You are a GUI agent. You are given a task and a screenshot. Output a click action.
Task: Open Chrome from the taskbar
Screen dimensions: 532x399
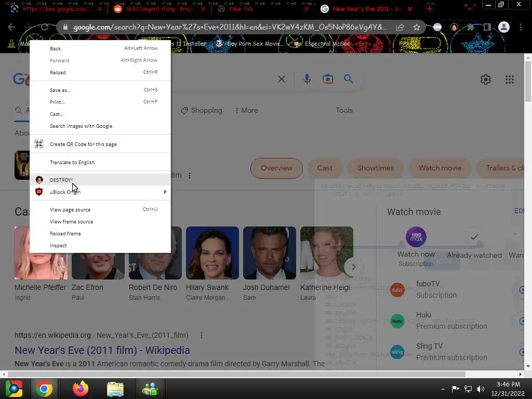[44, 389]
